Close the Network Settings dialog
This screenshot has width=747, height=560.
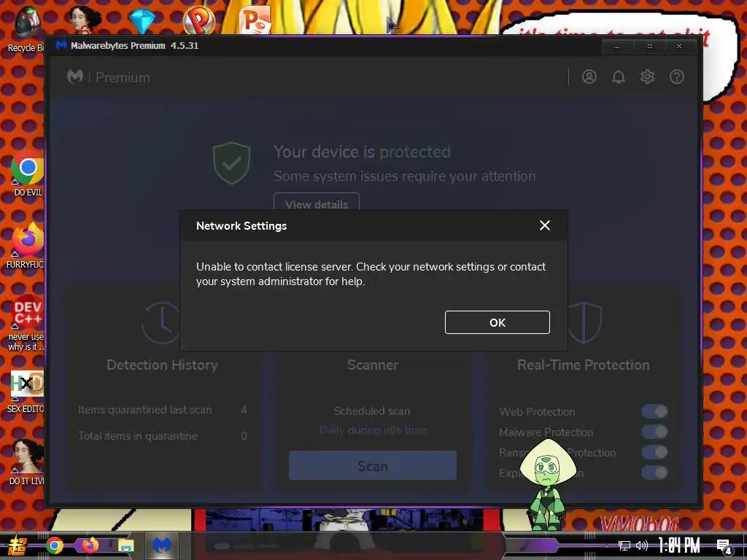544,226
